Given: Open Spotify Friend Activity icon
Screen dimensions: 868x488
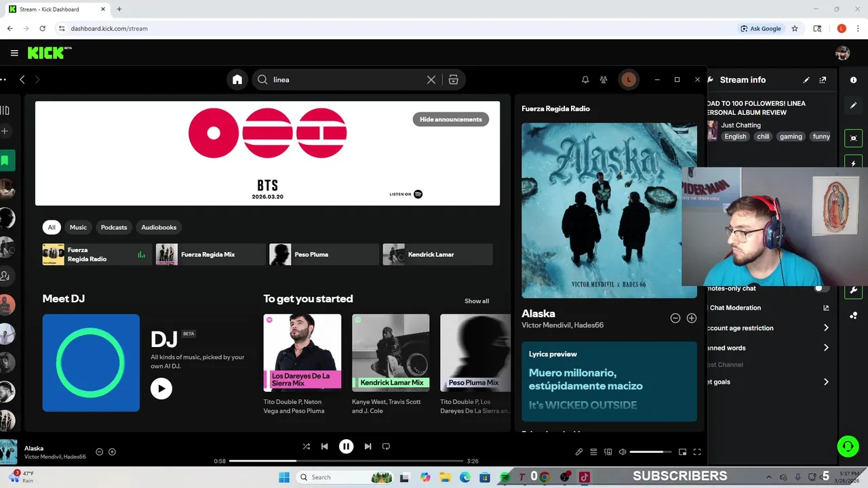Looking at the screenshot, I should 604,80.
